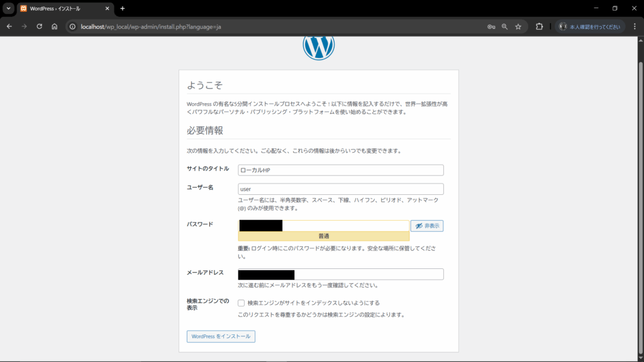Image resolution: width=644 pixels, height=362 pixels.
Task: Check the search engine indexing checkbox
Action: [241, 303]
